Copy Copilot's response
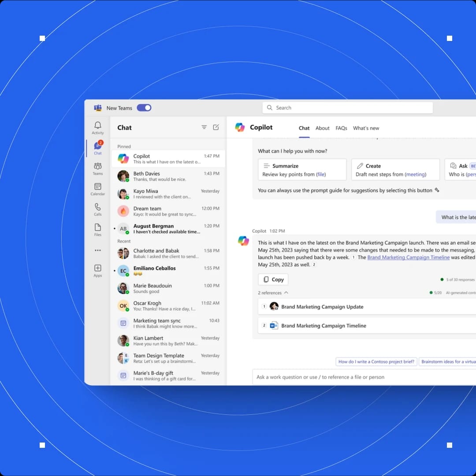Viewport: 476px width, 476px height. pyautogui.click(x=273, y=279)
